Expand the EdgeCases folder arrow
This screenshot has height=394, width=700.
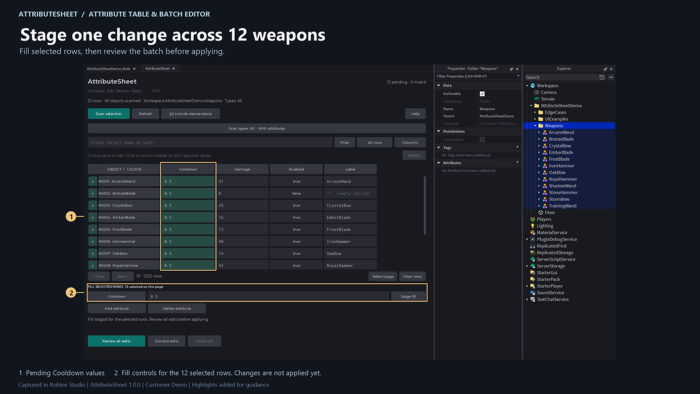click(x=535, y=112)
